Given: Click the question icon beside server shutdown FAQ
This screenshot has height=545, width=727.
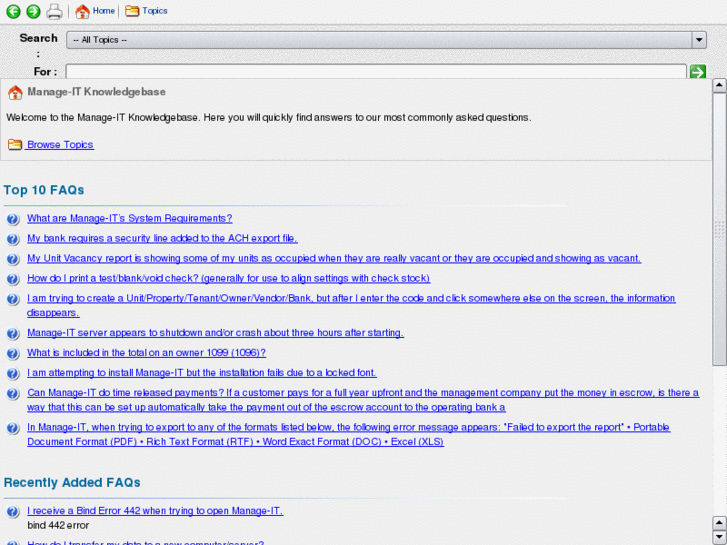Looking at the screenshot, I should 13,333.
